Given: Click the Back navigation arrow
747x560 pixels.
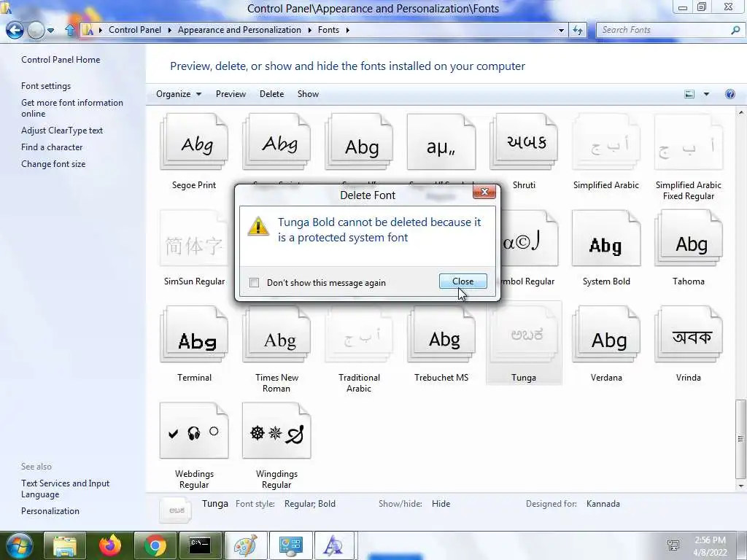Looking at the screenshot, I should coord(15,30).
